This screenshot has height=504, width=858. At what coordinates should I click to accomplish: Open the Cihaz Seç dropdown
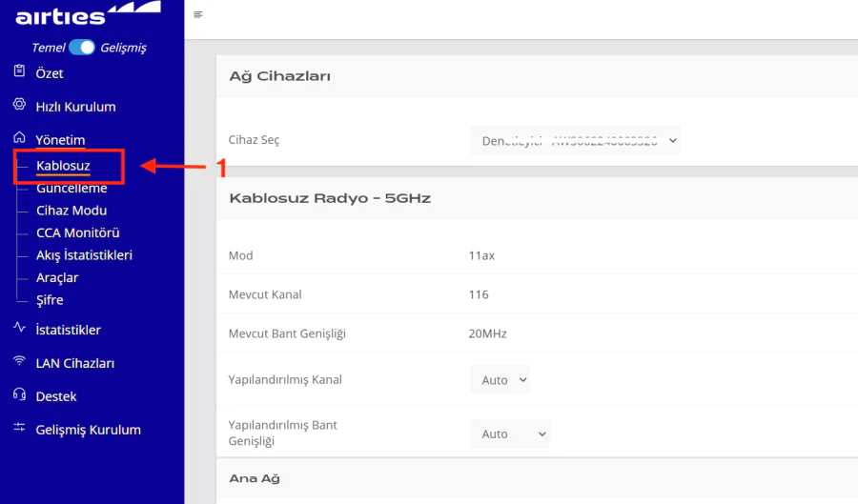click(x=575, y=140)
